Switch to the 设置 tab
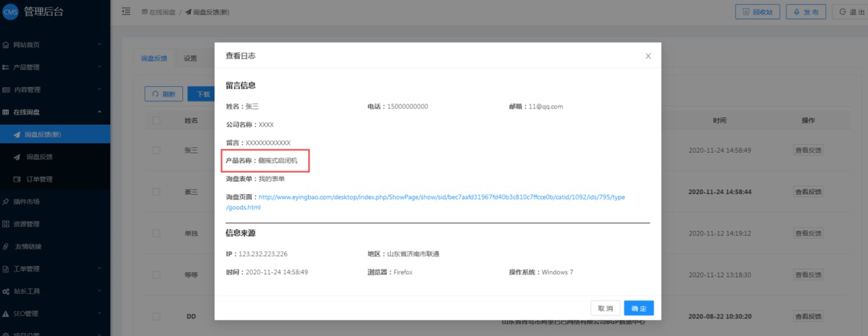Screen dimensions: 868x336 point(190,59)
